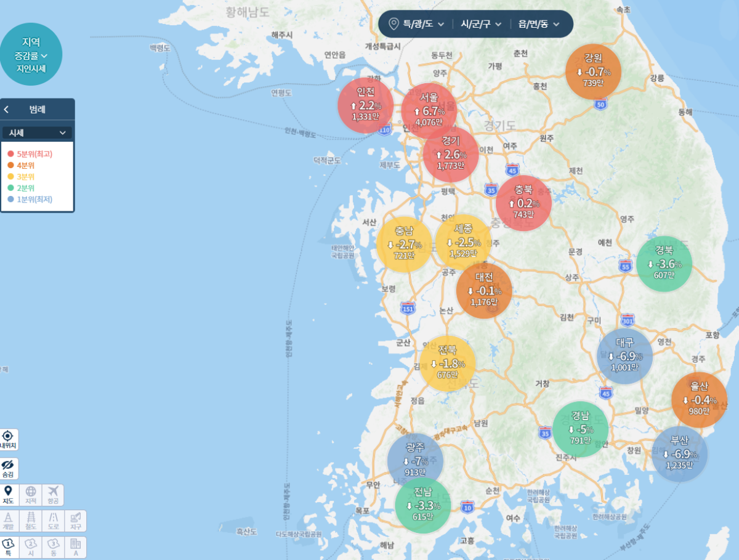The width and height of the screenshot is (739, 560).
Task: Open the 경남 -5% region bubble
Action: point(580,429)
